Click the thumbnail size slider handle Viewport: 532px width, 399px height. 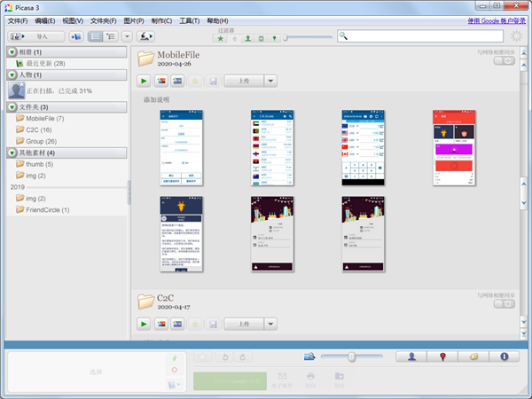[352, 356]
